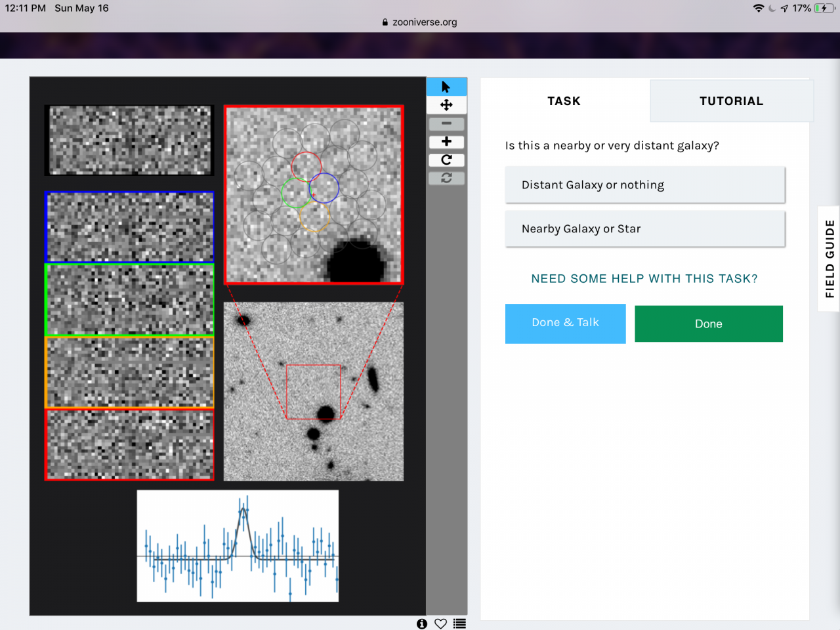Add subject to a collection list
The width and height of the screenshot is (840, 630).
click(x=459, y=623)
